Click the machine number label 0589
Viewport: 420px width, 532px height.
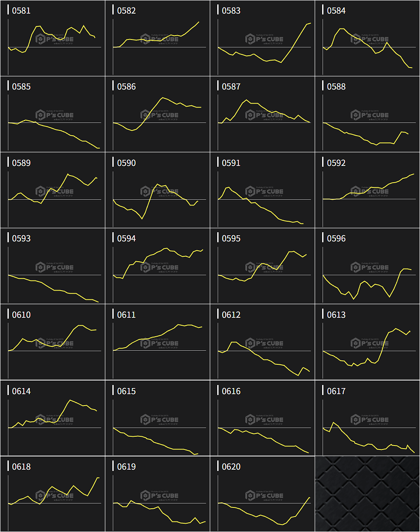pyautogui.click(x=22, y=163)
